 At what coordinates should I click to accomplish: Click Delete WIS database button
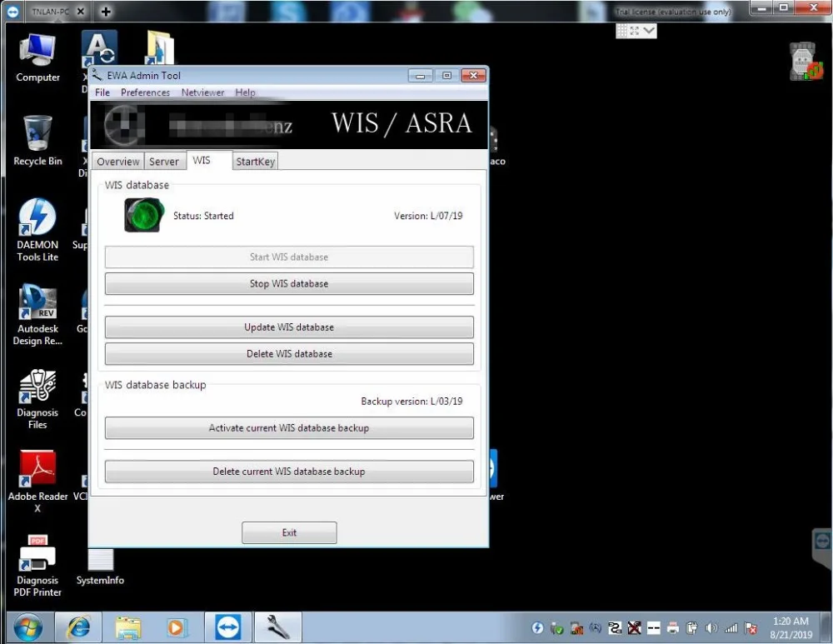coord(289,354)
